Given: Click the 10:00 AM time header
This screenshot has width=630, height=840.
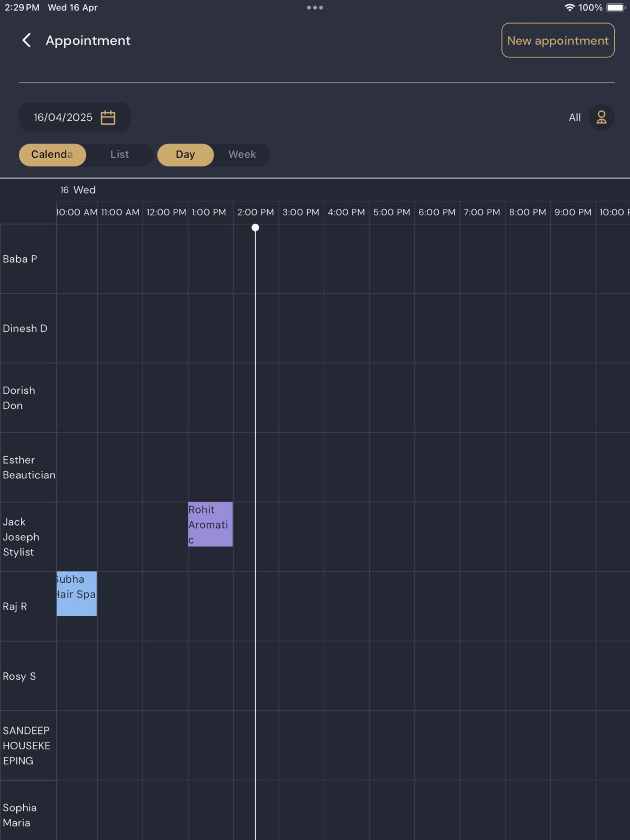Looking at the screenshot, I should (77, 212).
